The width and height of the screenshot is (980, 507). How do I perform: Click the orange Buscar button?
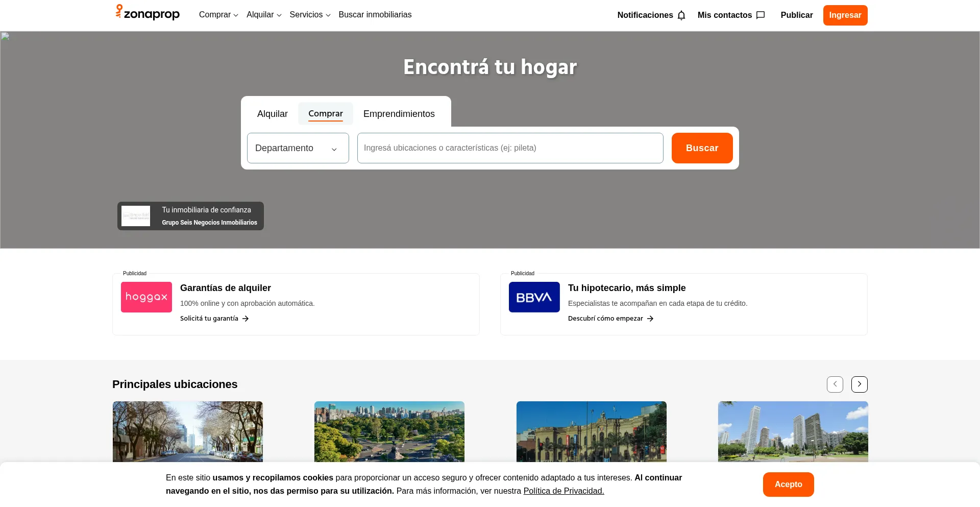tap(702, 148)
